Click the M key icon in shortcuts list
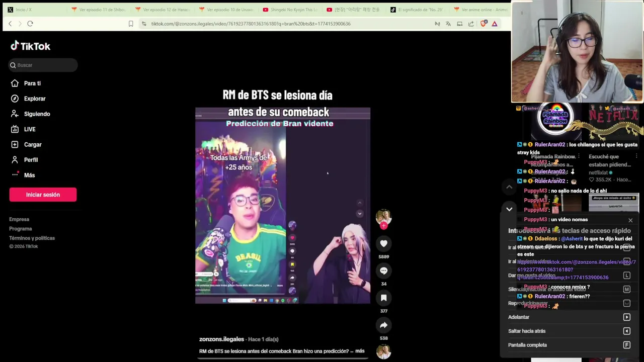This screenshot has width=644, height=362. coord(627,289)
